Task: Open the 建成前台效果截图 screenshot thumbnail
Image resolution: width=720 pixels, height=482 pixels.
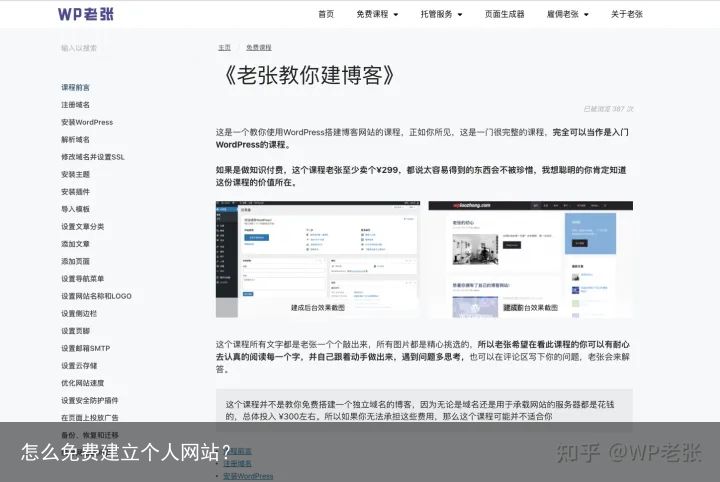Action: pyautogui.click(x=530, y=259)
